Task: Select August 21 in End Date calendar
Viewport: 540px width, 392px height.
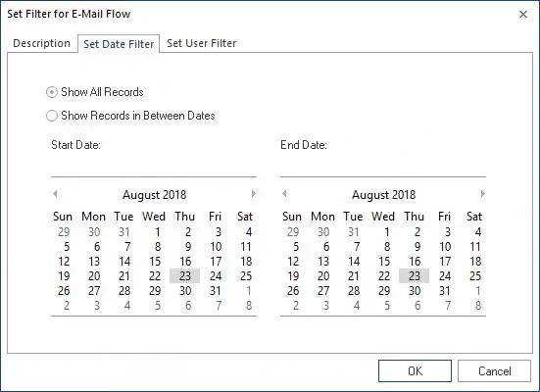Action: point(354,276)
